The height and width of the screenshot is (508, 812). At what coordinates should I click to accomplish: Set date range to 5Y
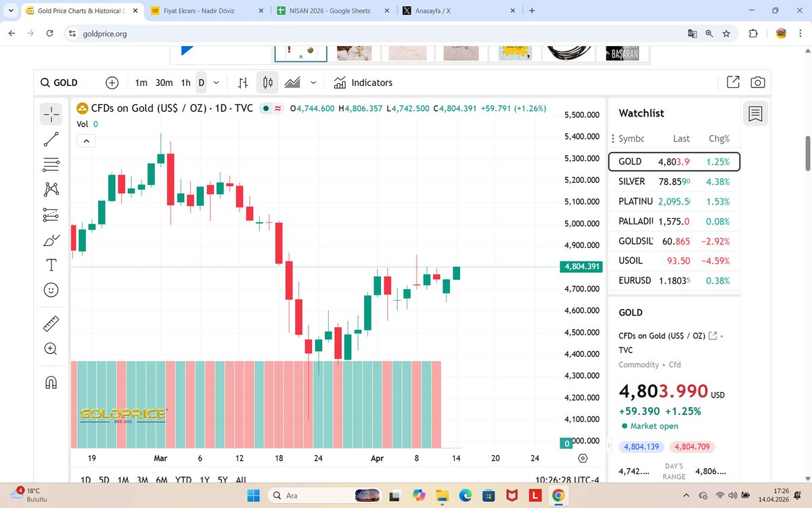point(223,480)
